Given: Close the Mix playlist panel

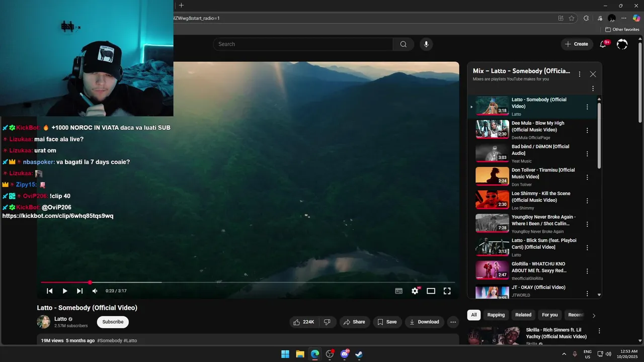Looking at the screenshot, I should [593, 74].
